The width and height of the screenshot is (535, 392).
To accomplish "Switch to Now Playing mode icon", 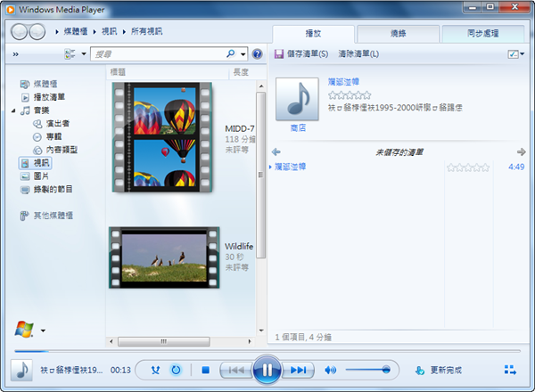I will tap(510, 370).
